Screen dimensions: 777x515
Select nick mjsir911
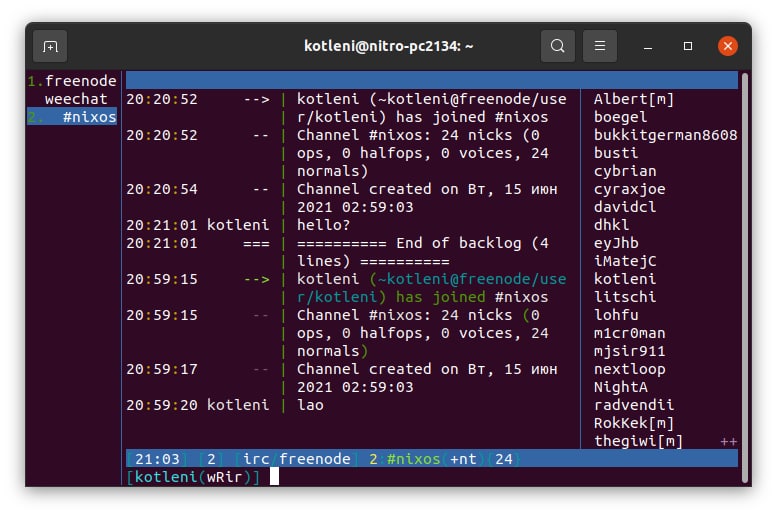(629, 351)
